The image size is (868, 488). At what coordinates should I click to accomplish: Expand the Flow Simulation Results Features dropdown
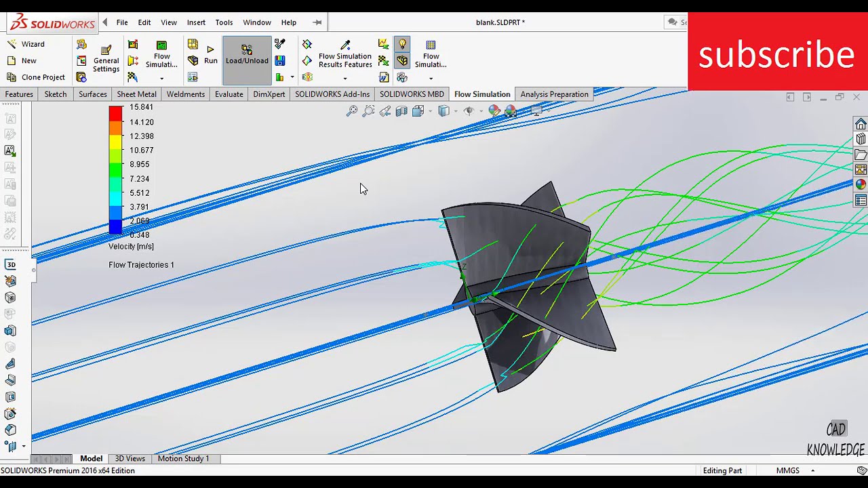coord(345,79)
